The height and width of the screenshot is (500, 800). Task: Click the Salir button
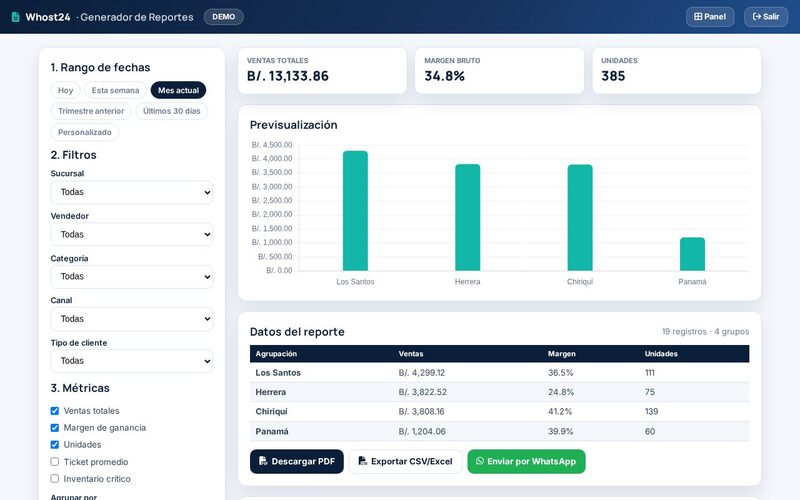pos(766,16)
